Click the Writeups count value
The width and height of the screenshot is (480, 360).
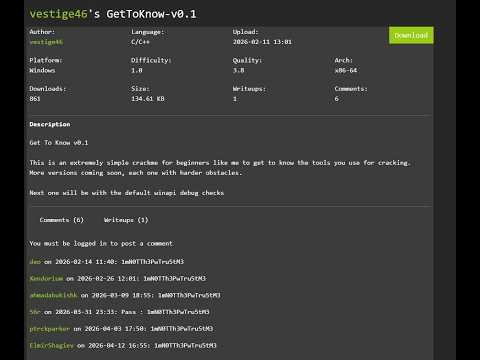(x=235, y=99)
